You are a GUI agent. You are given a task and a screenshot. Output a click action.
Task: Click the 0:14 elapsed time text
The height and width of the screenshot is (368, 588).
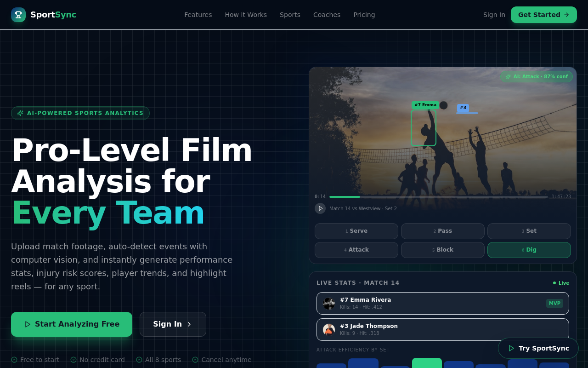[x=320, y=197]
